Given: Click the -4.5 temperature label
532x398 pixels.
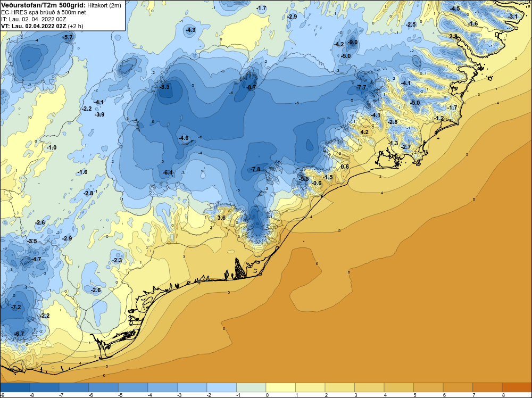Looking at the screenshot, I should (455, 9).
